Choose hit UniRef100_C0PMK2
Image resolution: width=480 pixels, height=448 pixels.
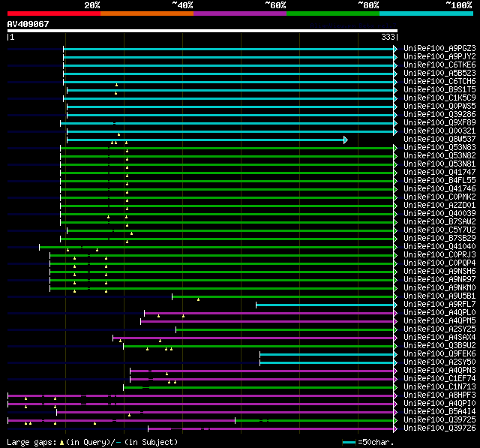point(439,197)
